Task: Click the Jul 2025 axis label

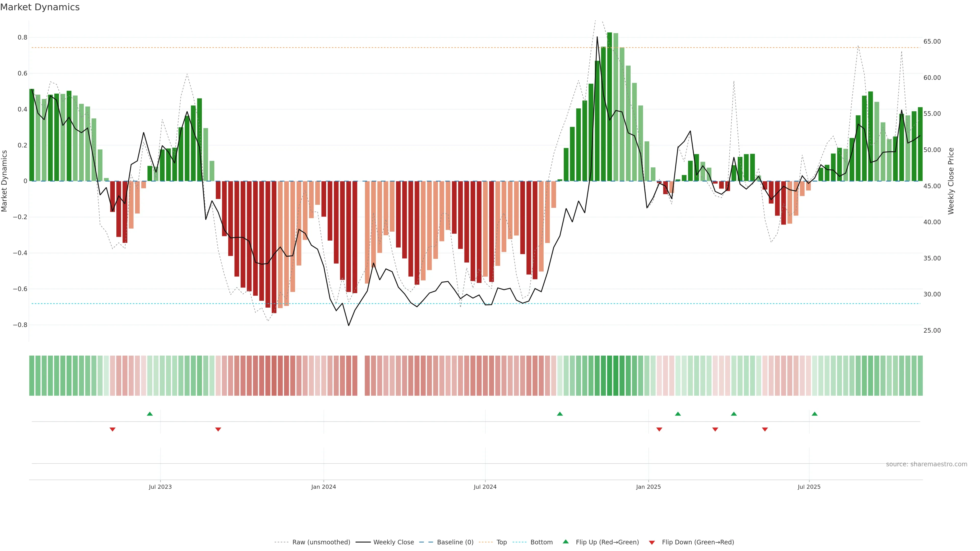Action: (809, 487)
